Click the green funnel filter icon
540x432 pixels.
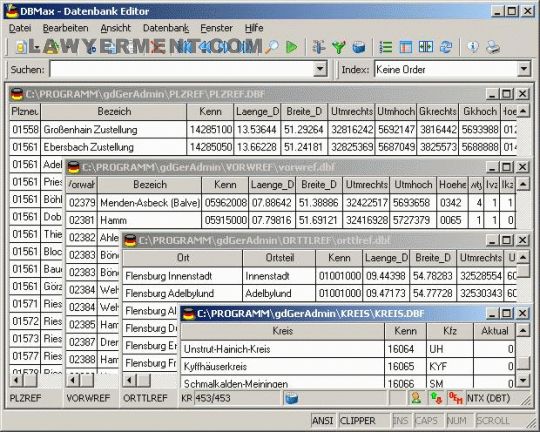(x=339, y=47)
